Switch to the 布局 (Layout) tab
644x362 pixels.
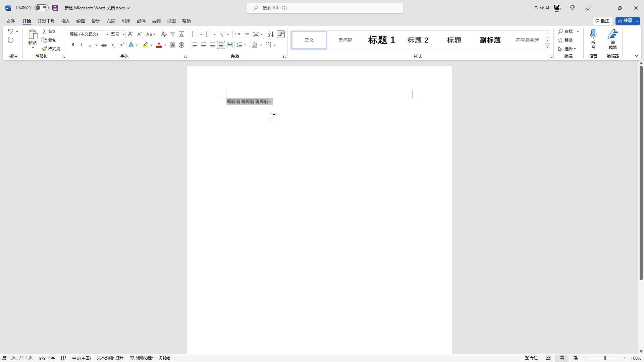pos(111,21)
